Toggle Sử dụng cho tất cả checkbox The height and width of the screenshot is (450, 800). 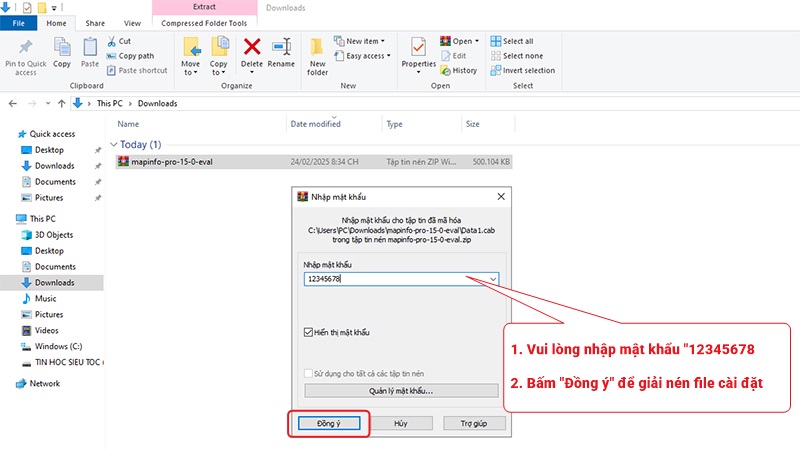[x=308, y=373]
